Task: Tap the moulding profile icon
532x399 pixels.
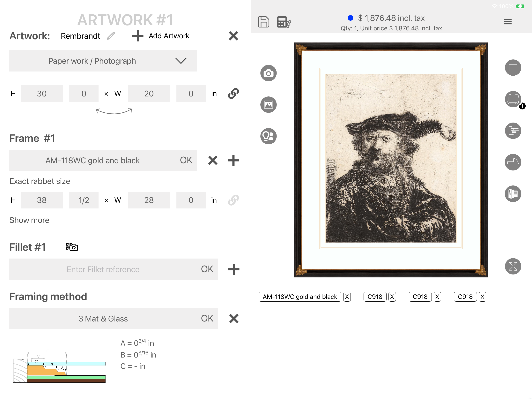Action: [513, 162]
